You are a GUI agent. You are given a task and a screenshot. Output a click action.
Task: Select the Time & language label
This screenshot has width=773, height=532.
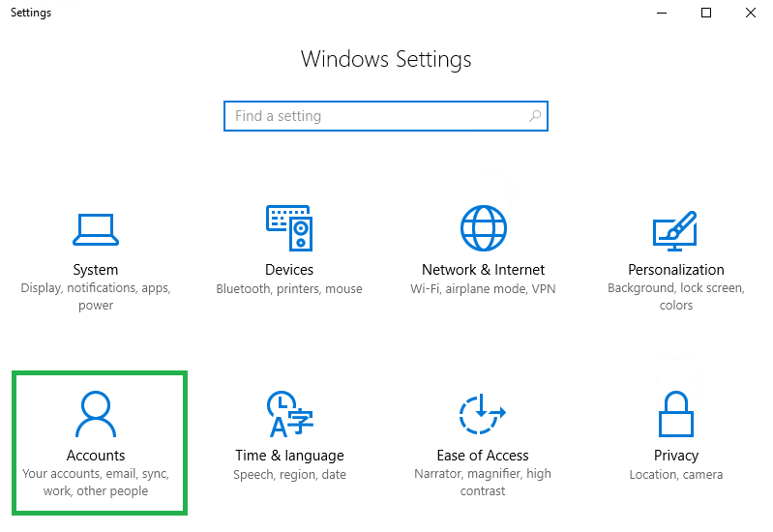pyautogui.click(x=289, y=456)
